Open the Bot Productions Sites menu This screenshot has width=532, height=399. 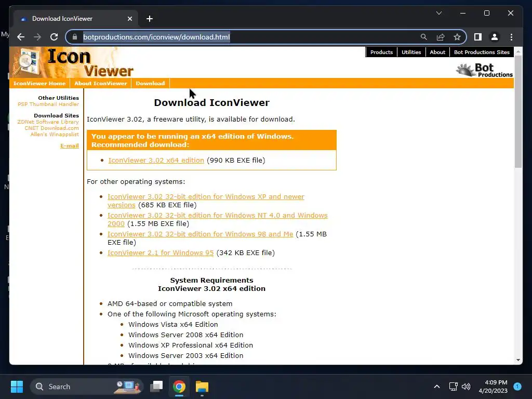pyautogui.click(x=482, y=52)
